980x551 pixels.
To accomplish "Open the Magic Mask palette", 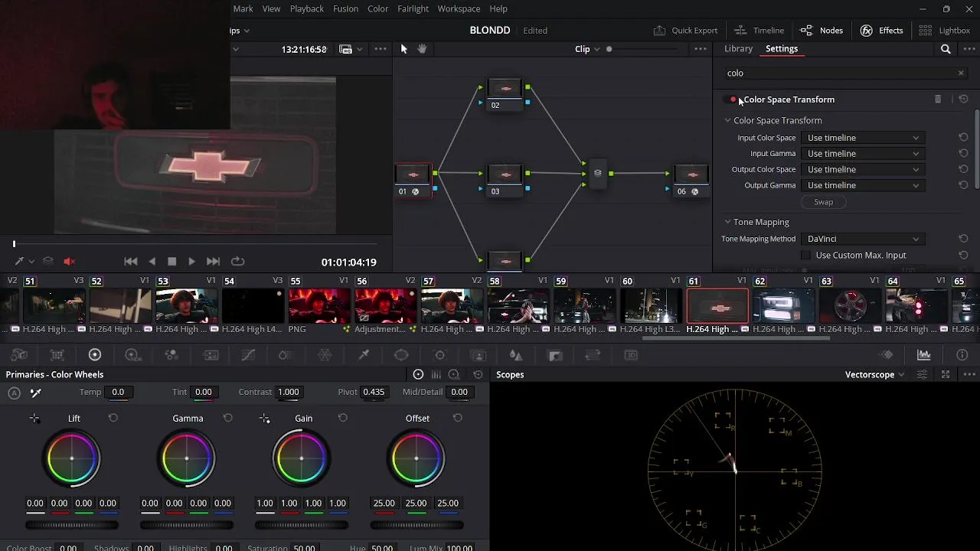I will pyautogui.click(x=478, y=355).
